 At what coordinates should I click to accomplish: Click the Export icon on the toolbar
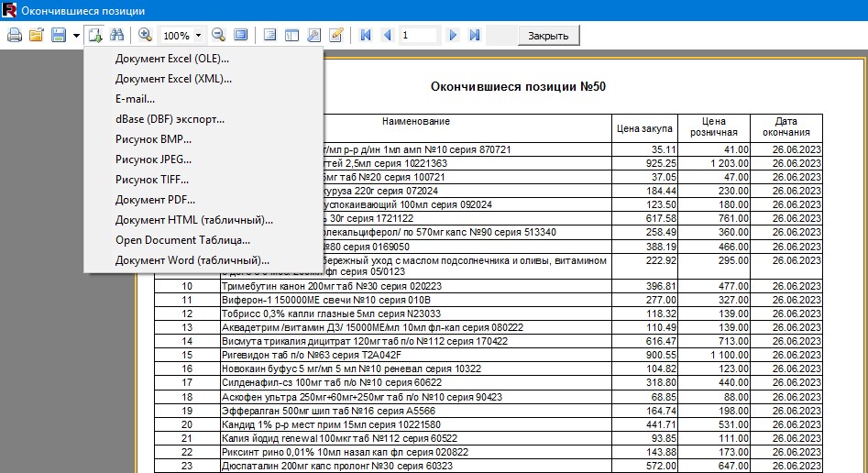pos(95,36)
